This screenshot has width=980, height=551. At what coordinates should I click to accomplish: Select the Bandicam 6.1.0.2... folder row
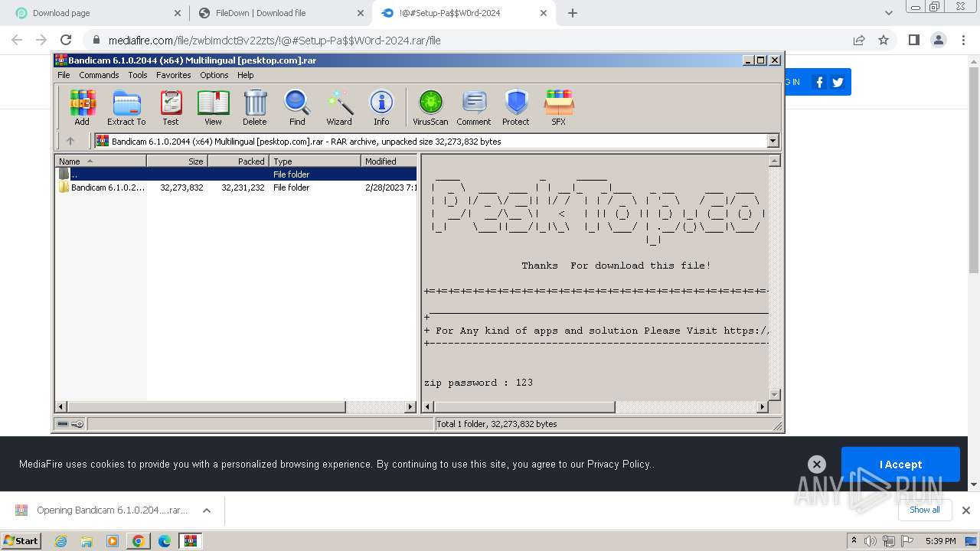(x=237, y=187)
